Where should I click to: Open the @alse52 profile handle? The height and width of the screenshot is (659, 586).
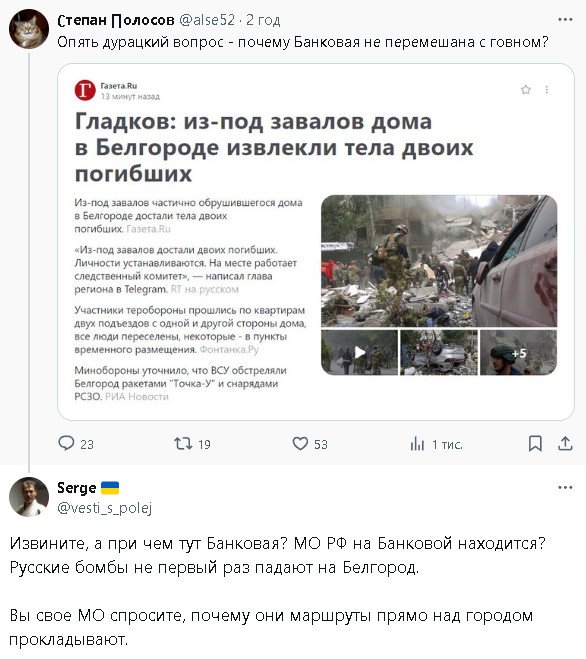point(207,20)
